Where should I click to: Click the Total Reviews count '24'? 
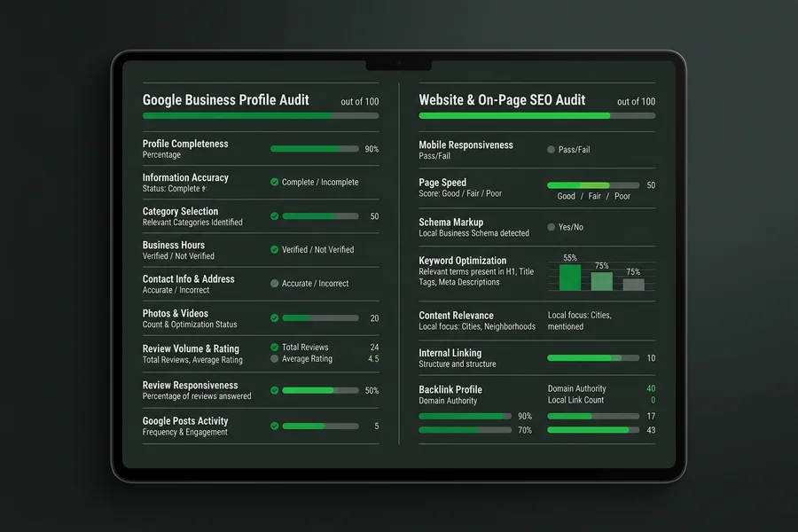click(x=374, y=347)
